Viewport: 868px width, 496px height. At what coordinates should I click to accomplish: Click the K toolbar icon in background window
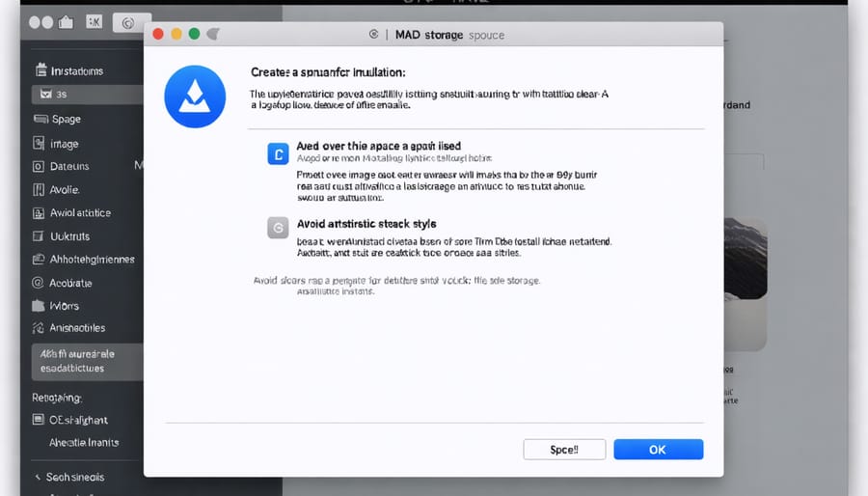click(95, 21)
